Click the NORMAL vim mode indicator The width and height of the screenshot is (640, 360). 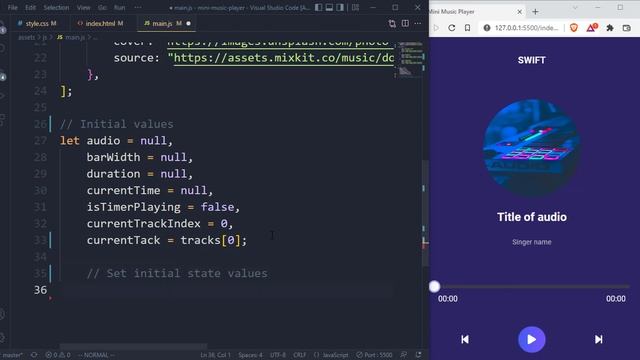coord(96,355)
